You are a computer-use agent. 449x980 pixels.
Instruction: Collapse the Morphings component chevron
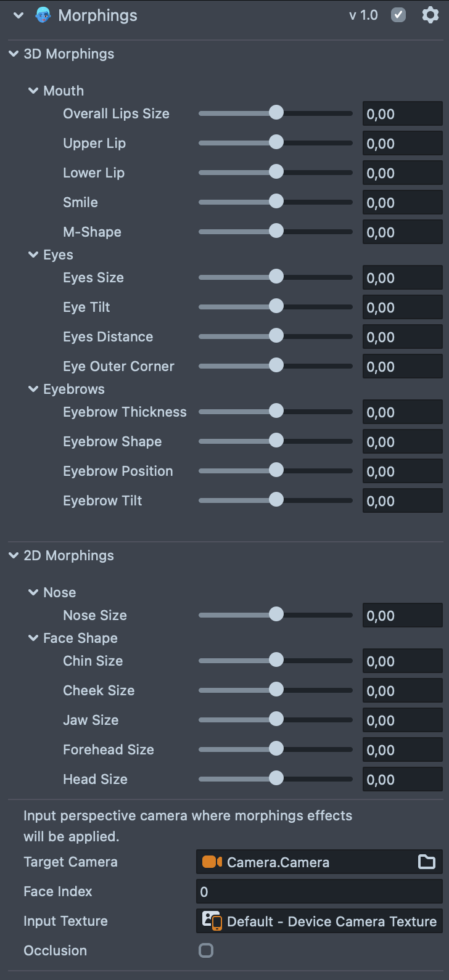pos(19,15)
